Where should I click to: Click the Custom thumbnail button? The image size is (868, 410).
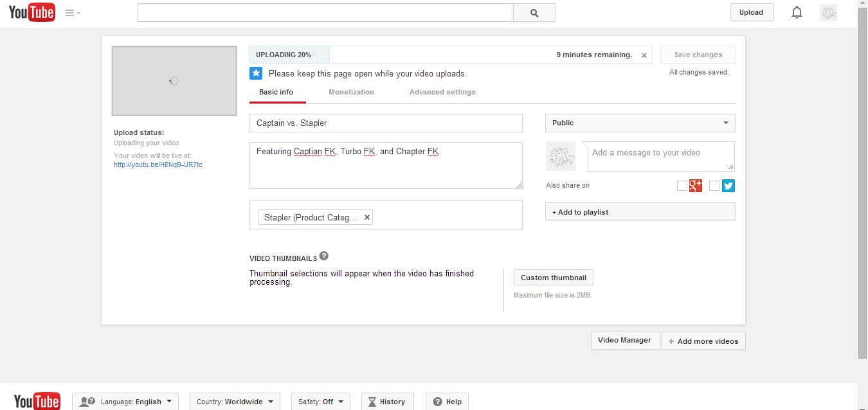[x=553, y=278]
